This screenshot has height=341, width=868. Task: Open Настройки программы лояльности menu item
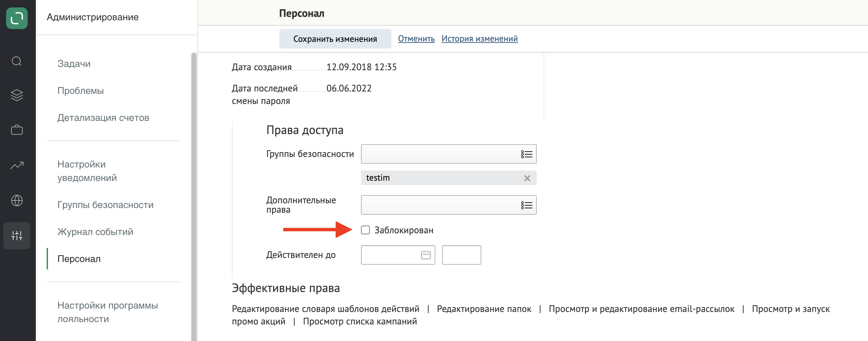pos(107,312)
